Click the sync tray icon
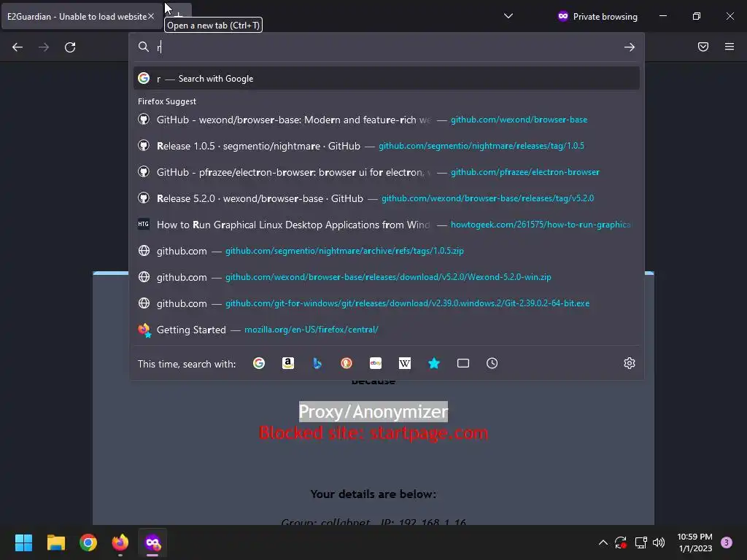 pyautogui.click(x=621, y=542)
